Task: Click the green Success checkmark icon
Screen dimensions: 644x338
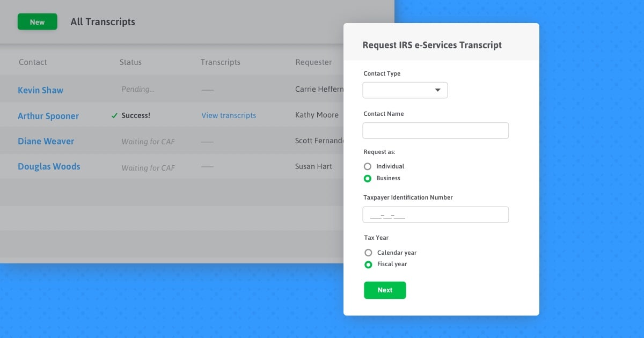Action: [x=114, y=115]
